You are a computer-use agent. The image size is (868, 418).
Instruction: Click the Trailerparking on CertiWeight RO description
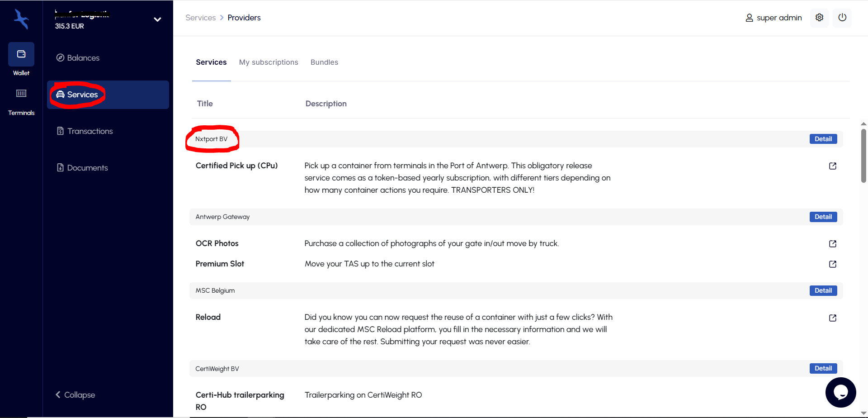[x=363, y=395]
